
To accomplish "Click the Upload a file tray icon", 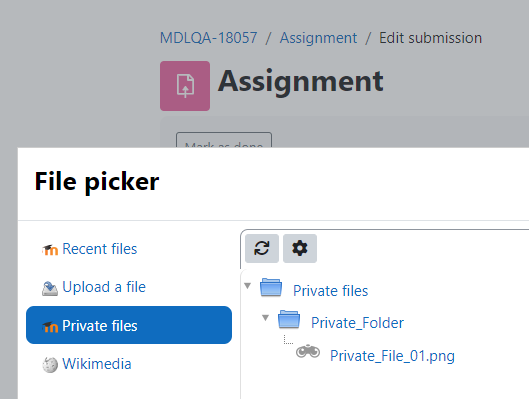I will point(50,289).
